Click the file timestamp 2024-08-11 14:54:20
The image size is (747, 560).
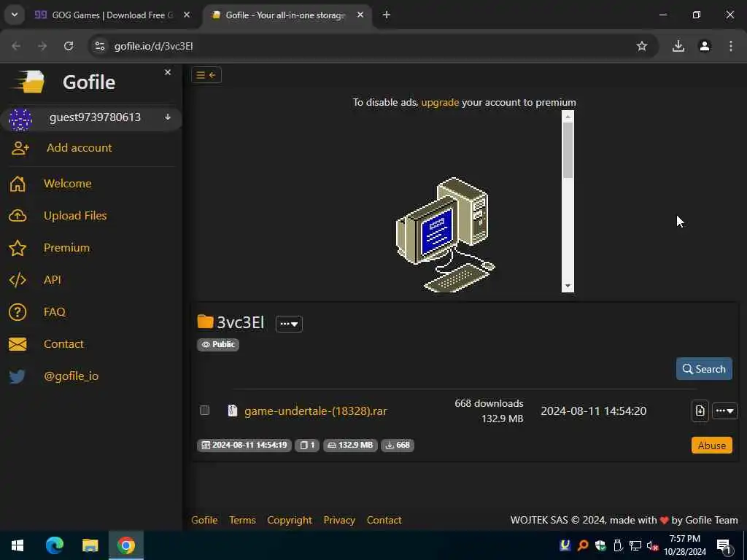tap(594, 411)
